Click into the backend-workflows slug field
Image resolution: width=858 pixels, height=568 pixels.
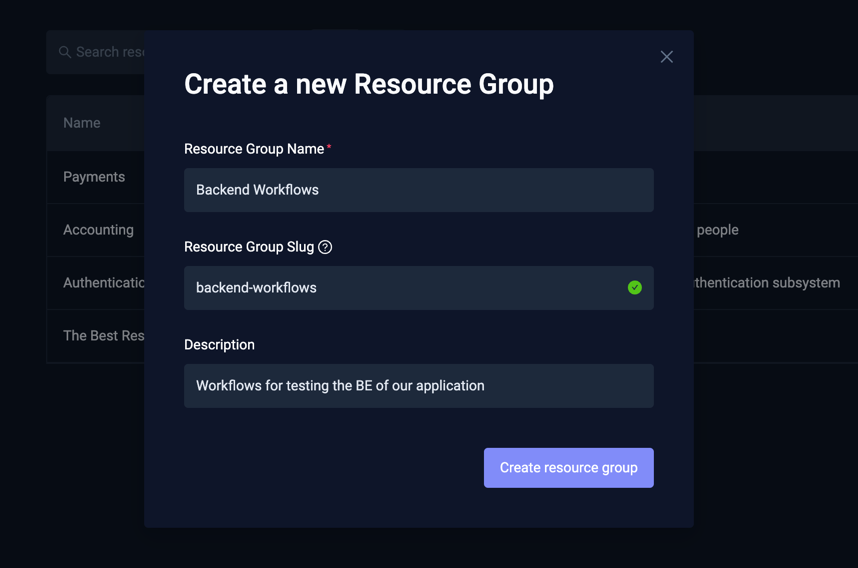(400, 288)
